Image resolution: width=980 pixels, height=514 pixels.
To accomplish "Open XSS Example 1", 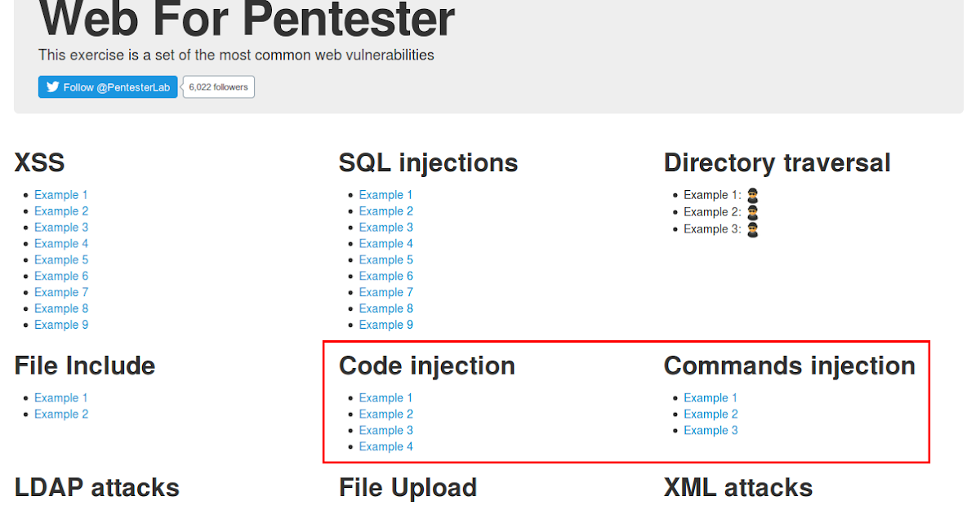I will 61,194.
